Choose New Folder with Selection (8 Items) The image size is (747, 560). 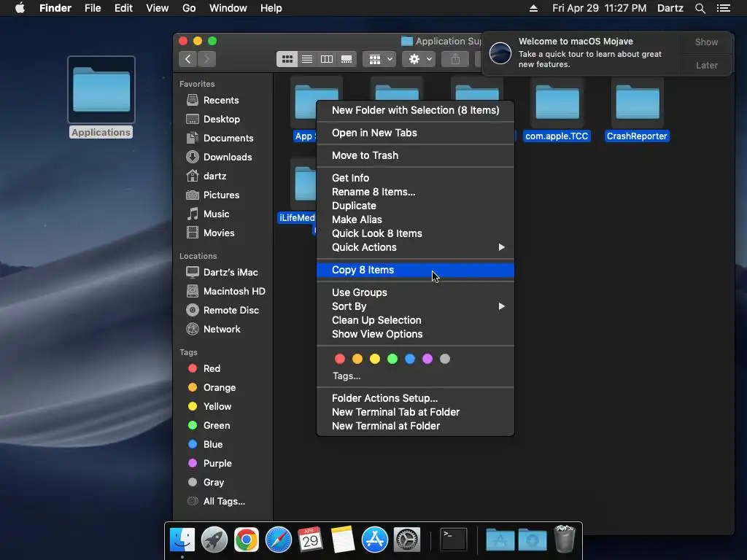pyautogui.click(x=415, y=111)
